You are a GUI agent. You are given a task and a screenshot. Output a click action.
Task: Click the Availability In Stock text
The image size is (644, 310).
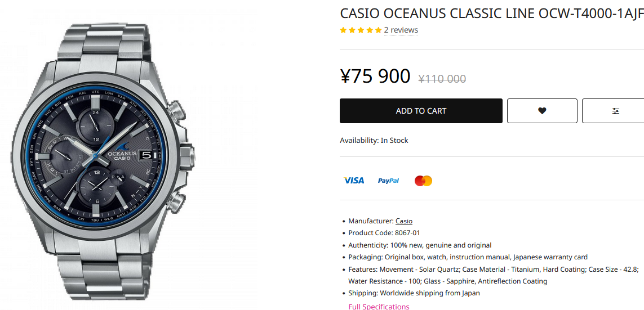(x=374, y=140)
